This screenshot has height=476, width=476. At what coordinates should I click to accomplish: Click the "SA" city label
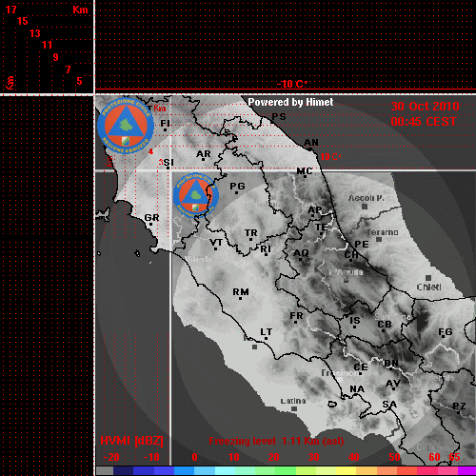(x=389, y=405)
